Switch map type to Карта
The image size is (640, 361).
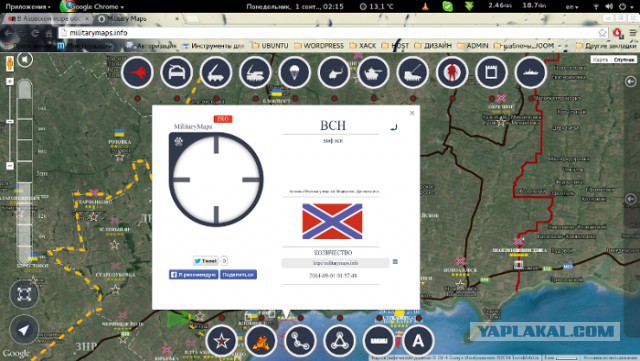[600, 60]
